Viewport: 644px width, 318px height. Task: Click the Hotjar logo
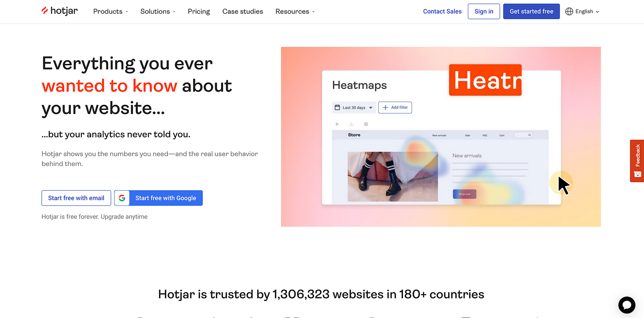60,11
